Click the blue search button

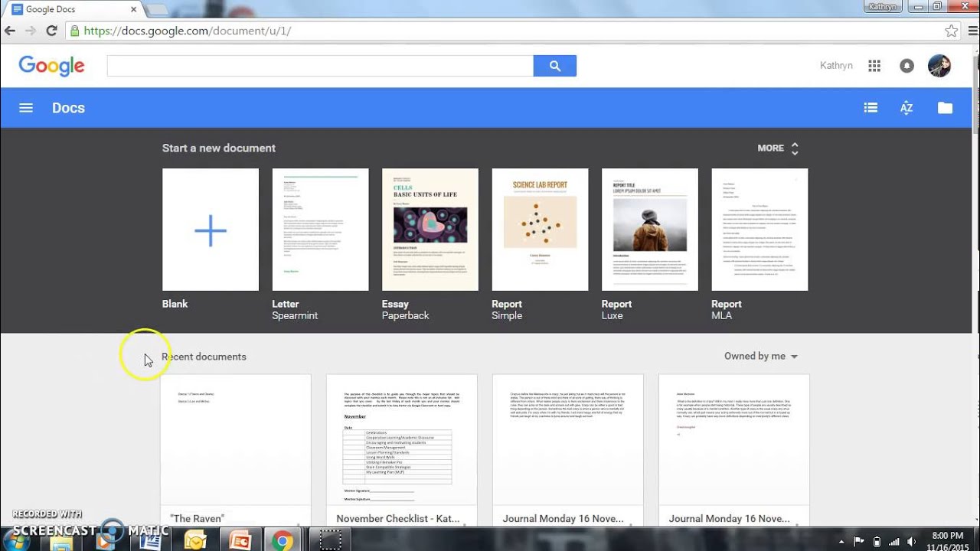pos(555,66)
